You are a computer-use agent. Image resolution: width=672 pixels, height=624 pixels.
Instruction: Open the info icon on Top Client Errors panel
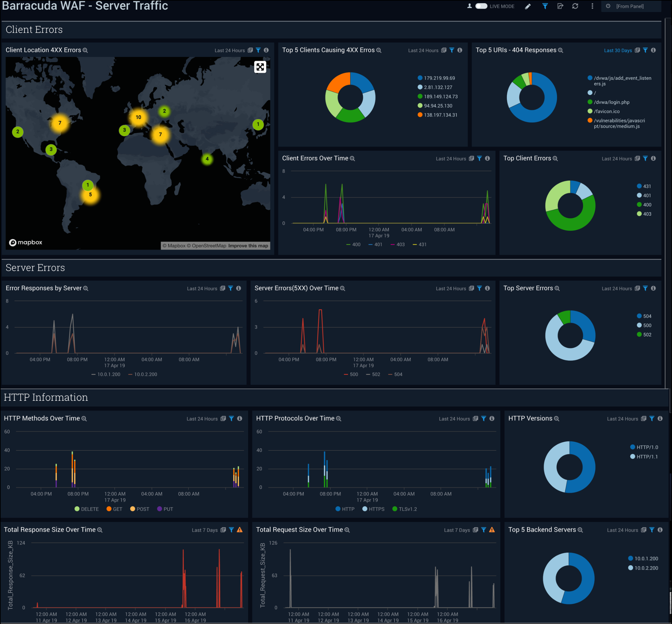pos(654,158)
